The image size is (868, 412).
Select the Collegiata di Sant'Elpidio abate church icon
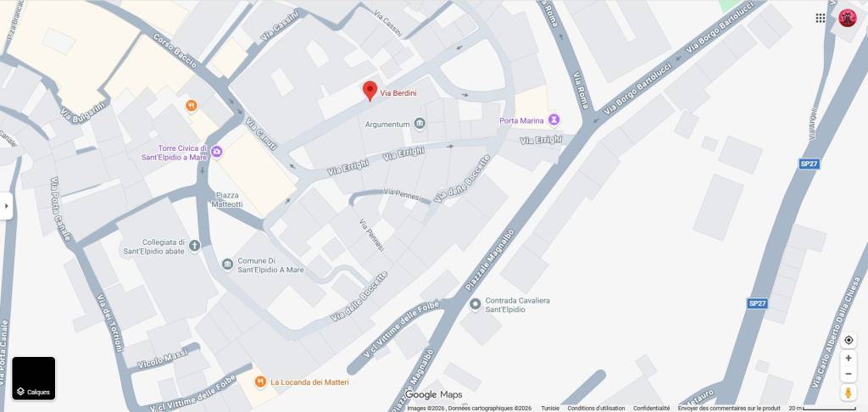pos(194,246)
